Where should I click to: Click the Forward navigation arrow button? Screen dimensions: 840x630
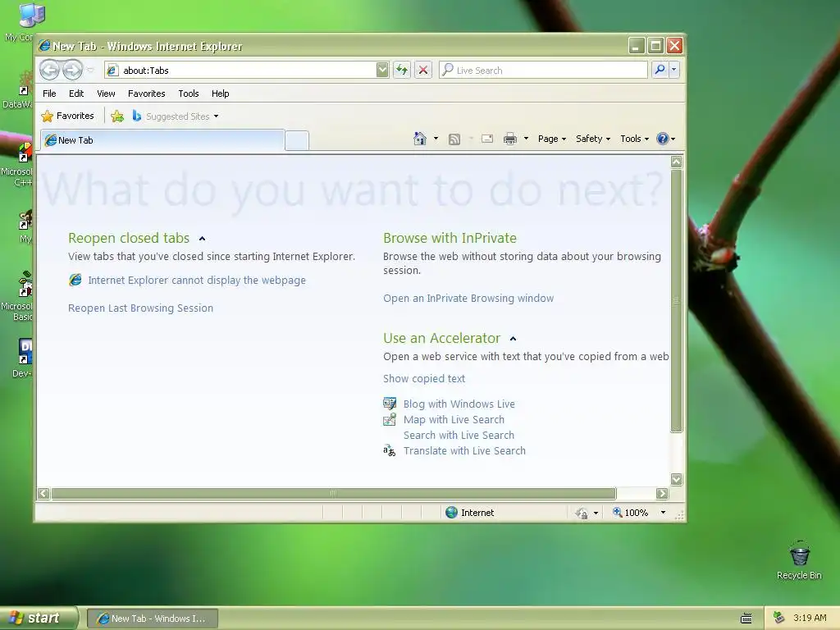(72, 70)
